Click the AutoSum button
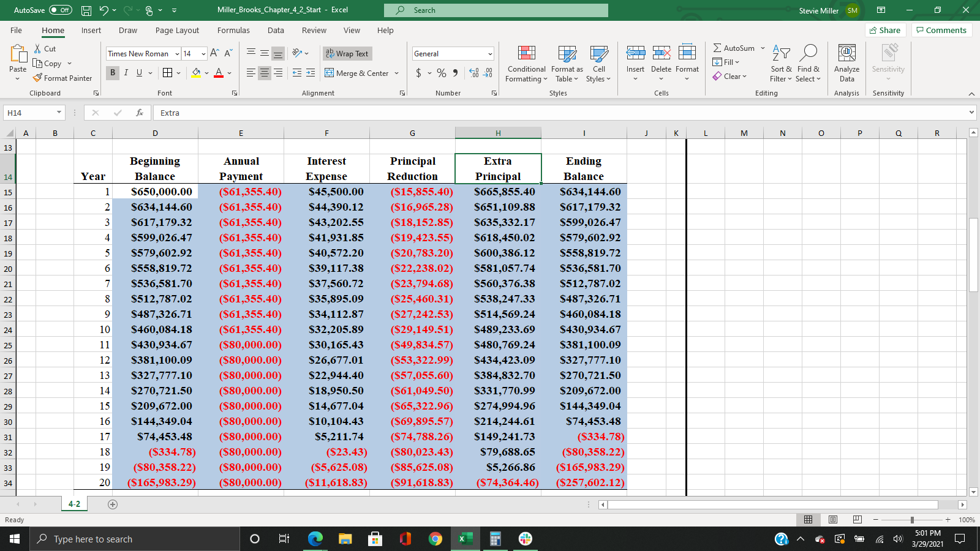Image resolution: width=980 pixels, height=551 pixels. point(734,48)
